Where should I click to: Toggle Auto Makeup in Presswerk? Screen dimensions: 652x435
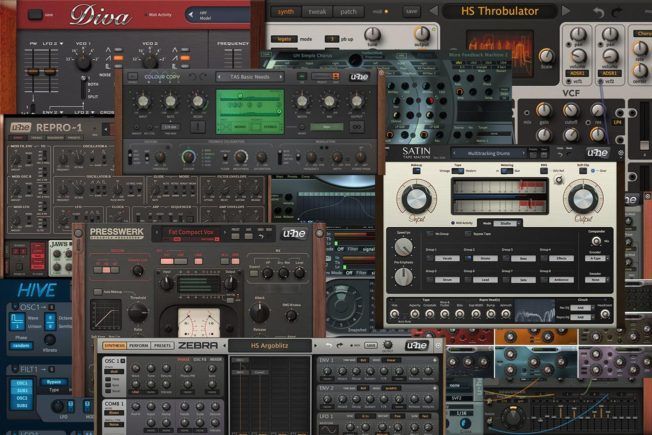click(98, 292)
